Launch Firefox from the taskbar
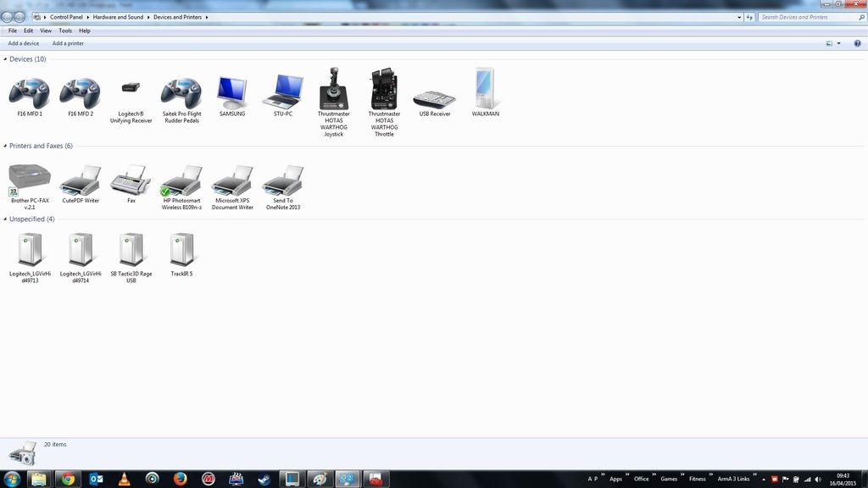 point(180,480)
